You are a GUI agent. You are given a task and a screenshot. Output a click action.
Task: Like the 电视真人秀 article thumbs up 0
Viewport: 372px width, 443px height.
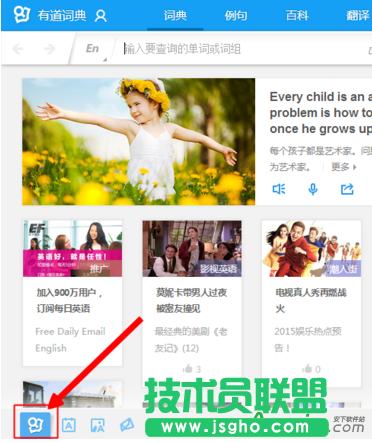[311, 369]
